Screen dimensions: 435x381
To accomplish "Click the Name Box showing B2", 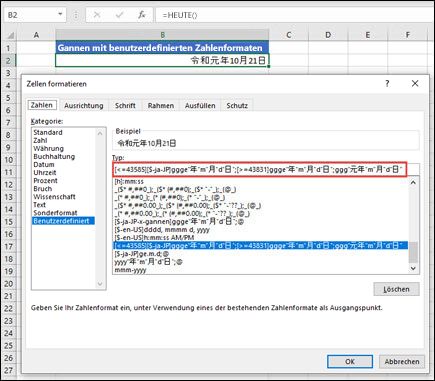I will pyautogui.click(x=32, y=15).
